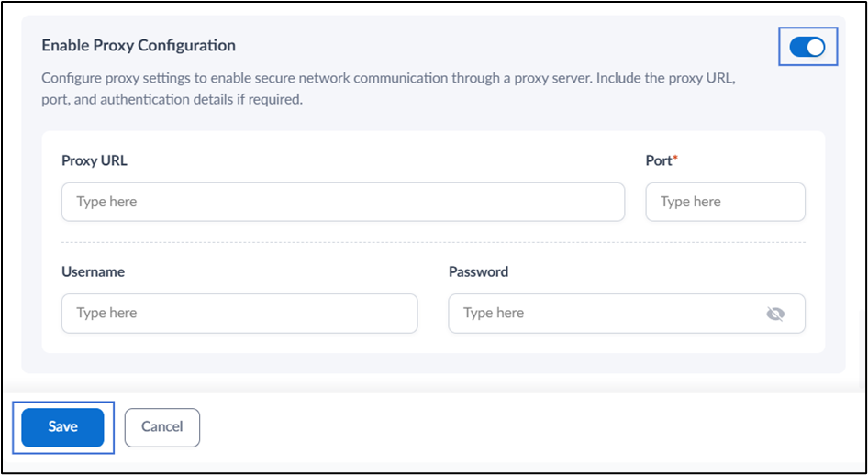Screen dimensions: 868x475
Task: Click the Password label above its field
Action: pyautogui.click(x=478, y=272)
